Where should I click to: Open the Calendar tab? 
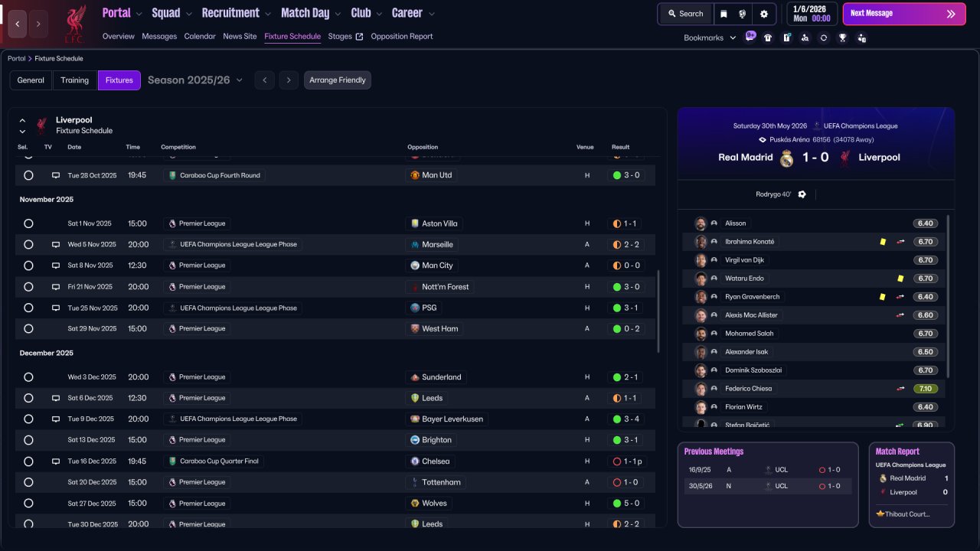coord(200,37)
